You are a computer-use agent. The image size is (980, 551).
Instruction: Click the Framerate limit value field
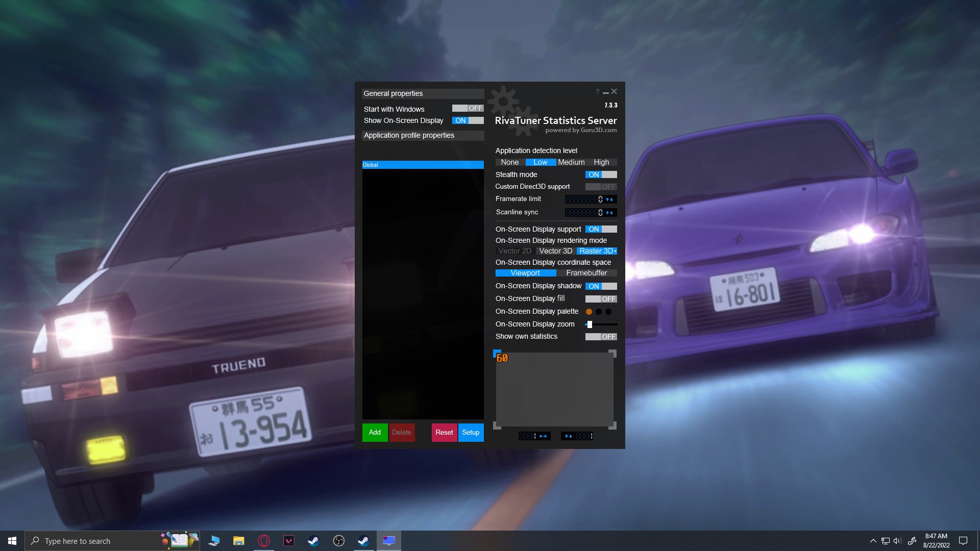[x=584, y=199]
